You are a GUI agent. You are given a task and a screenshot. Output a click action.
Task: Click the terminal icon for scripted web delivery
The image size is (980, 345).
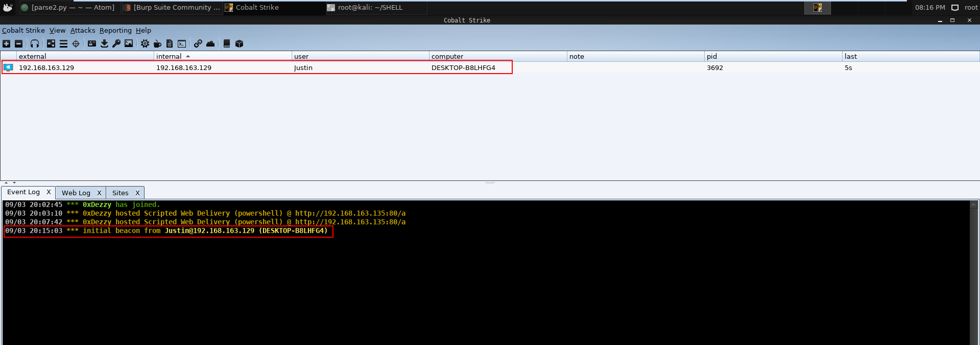[182, 43]
